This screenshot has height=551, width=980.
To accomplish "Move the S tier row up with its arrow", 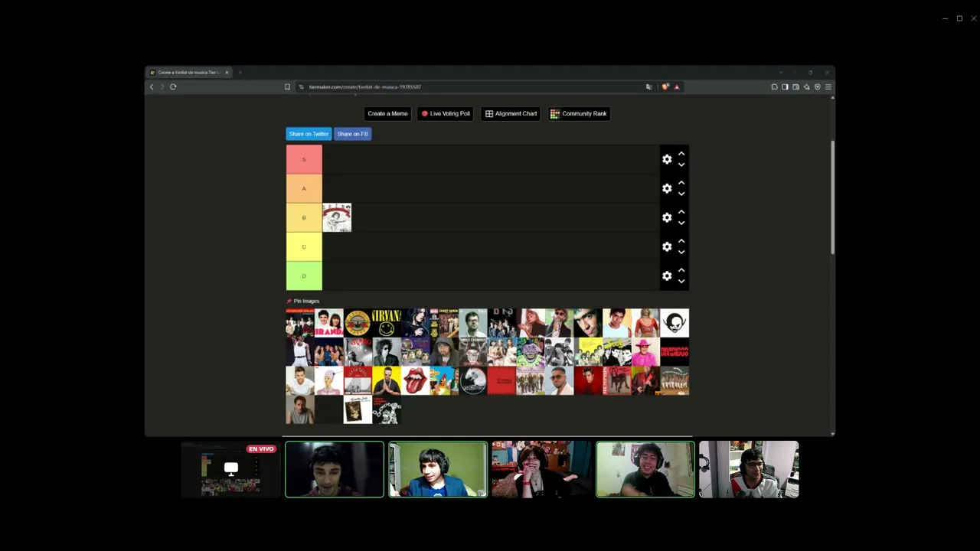I will point(681,154).
